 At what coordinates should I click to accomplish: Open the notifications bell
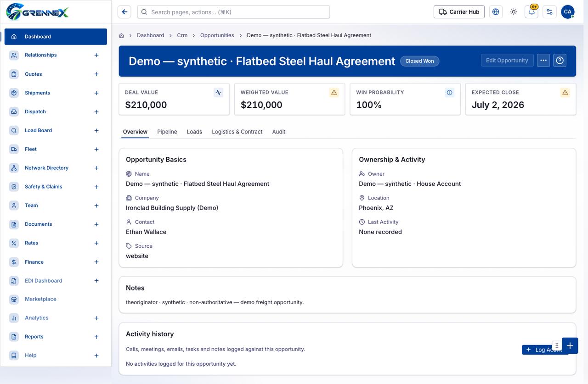coord(531,12)
